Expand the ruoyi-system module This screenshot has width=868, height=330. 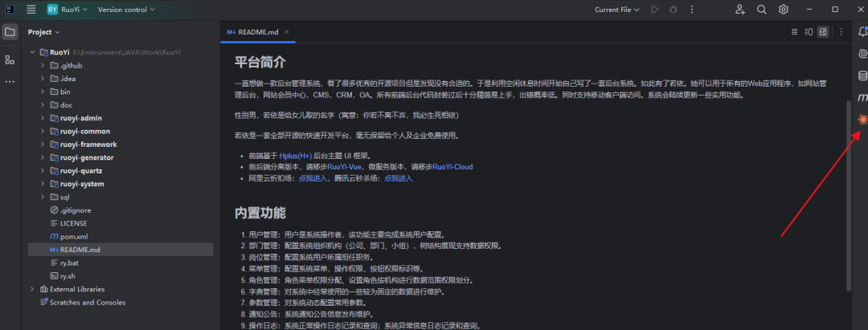pos(43,184)
